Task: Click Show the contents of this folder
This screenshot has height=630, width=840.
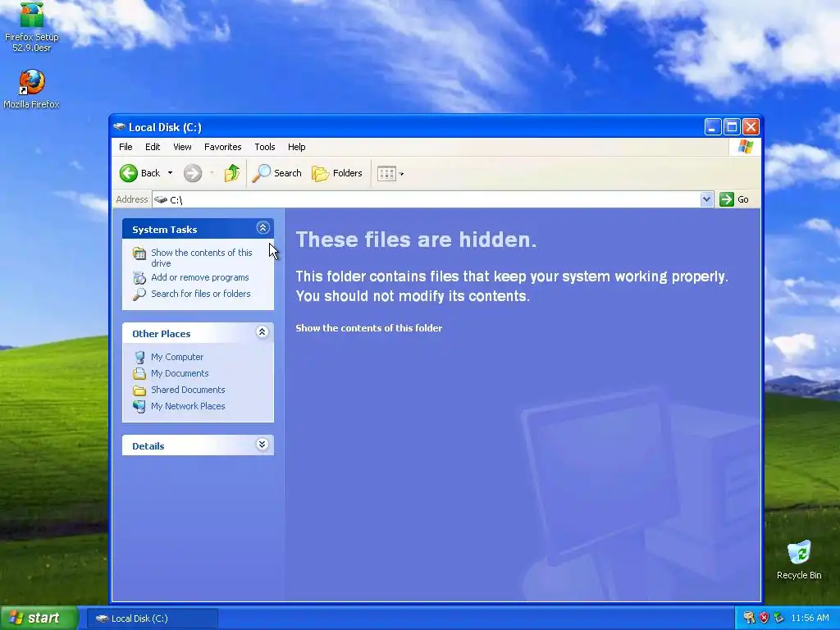Action: click(x=369, y=328)
